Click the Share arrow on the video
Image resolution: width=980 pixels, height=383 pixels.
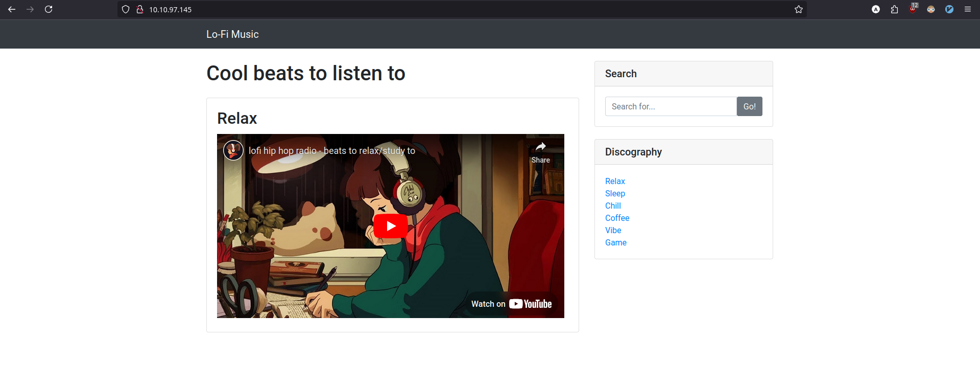[x=540, y=152]
